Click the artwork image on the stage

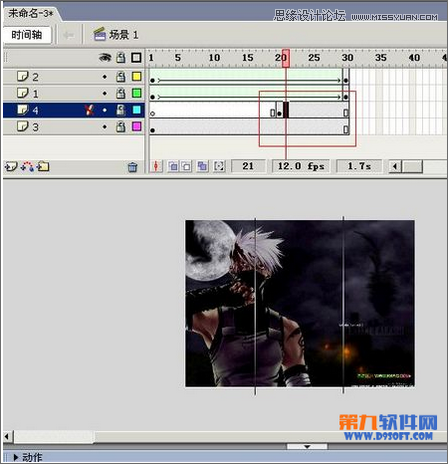tap(300, 303)
